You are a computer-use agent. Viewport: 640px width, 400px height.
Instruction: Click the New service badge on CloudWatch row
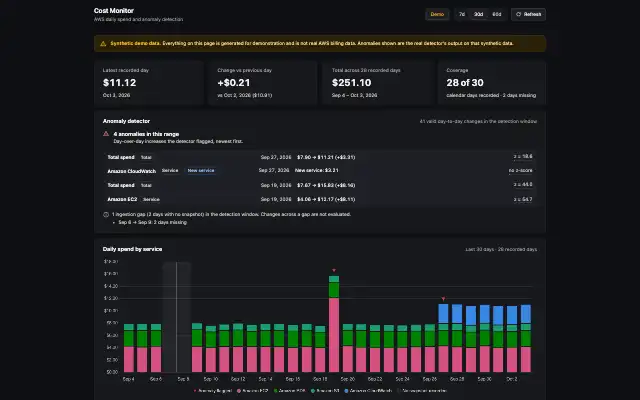tap(201, 171)
